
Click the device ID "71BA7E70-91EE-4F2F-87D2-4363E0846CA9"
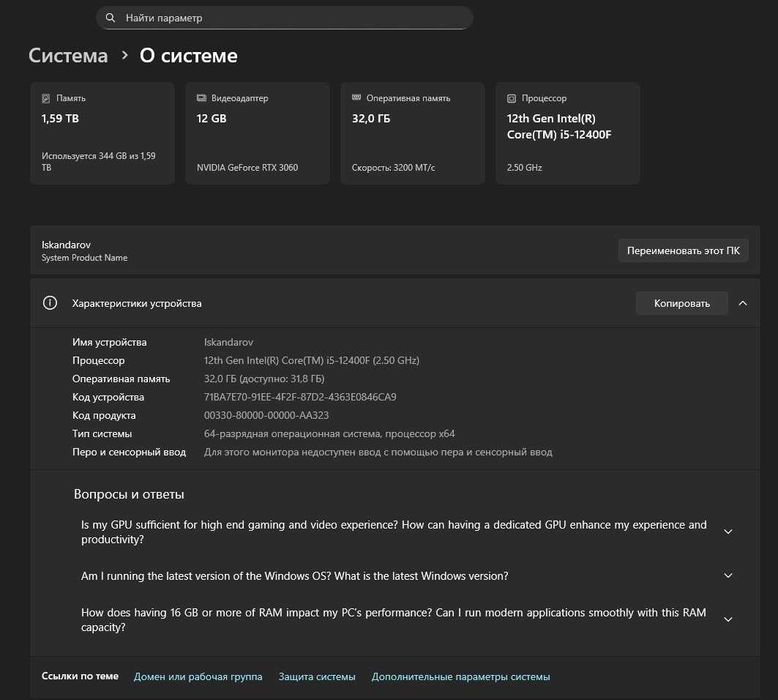(300, 397)
